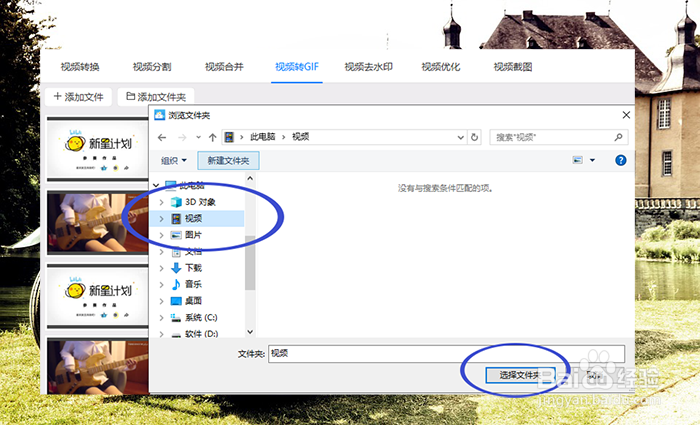Select the first 新星计划 video thumbnail
Viewport: 700px width, 425px height.
coord(98,150)
